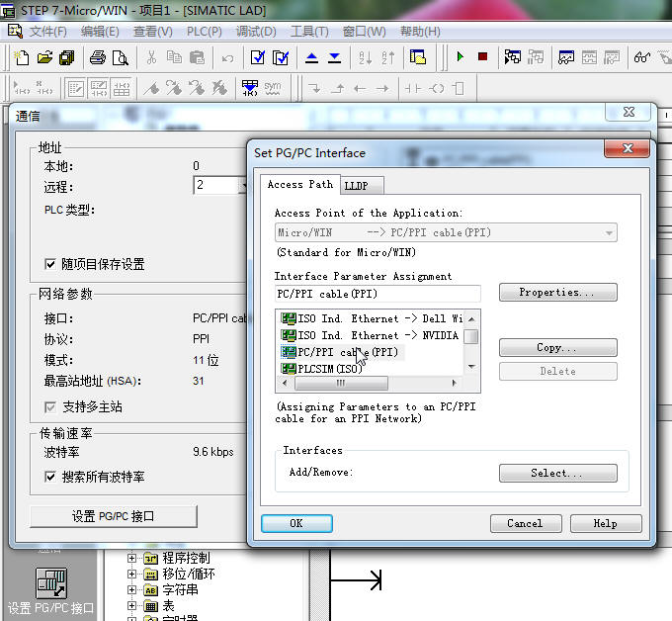This screenshot has height=621, width=672.
Task: Click the Upload blue arrow icon
Action: pos(311,57)
